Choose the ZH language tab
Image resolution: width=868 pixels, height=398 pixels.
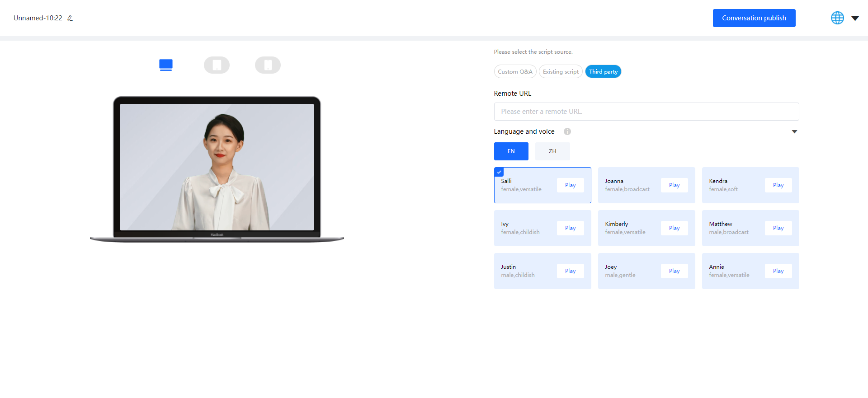click(552, 151)
